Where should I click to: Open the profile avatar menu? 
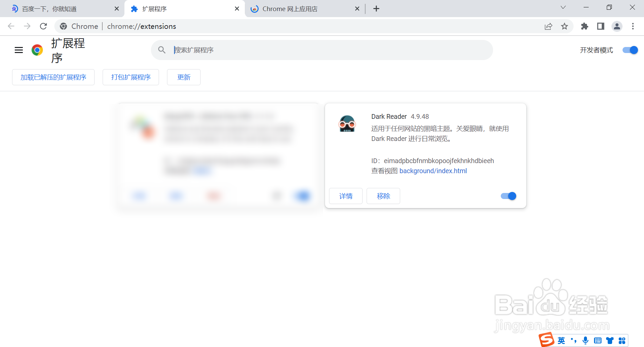(x=617, y=26)
